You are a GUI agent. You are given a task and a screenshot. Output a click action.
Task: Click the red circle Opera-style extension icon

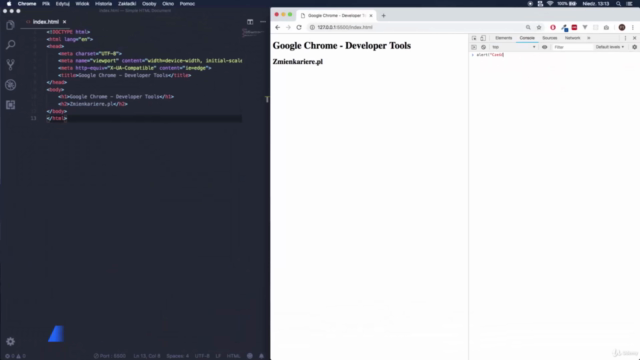click(553, 27)
